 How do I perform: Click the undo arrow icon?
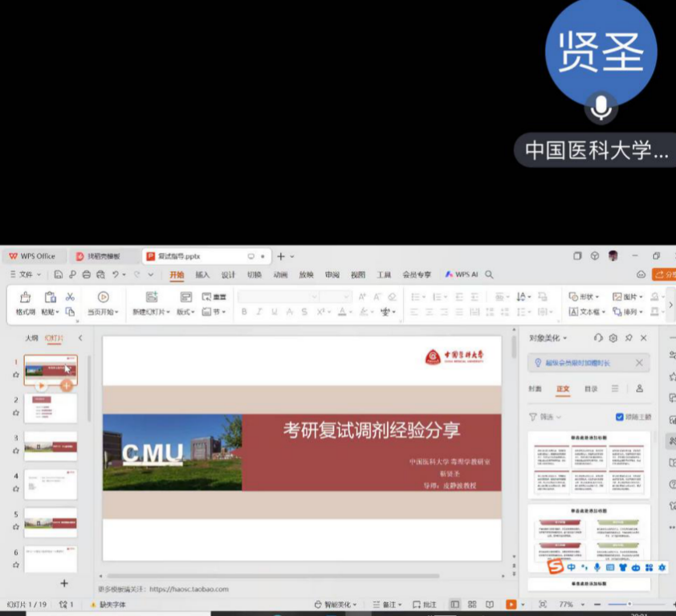point(116,275)
